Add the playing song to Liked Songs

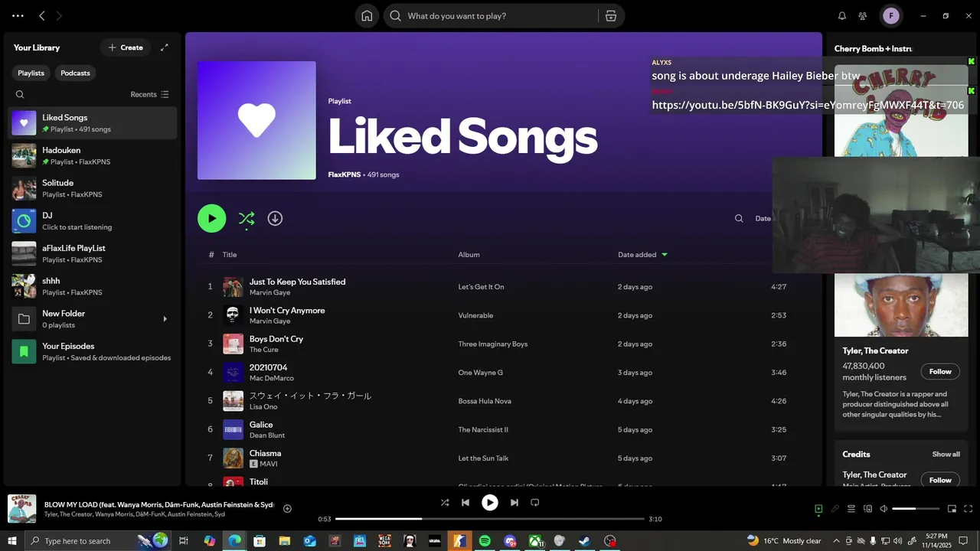287,508
